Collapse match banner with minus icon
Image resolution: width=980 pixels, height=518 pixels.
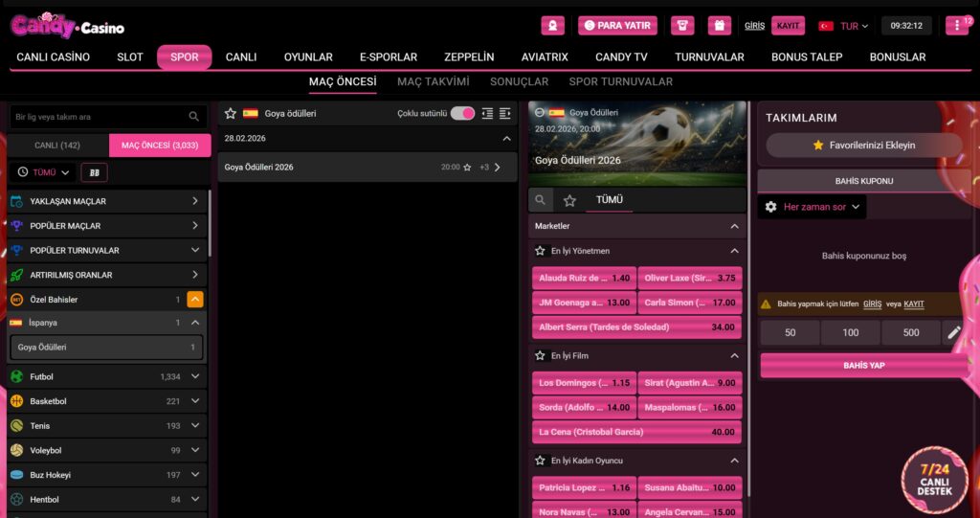coord(539,113)
